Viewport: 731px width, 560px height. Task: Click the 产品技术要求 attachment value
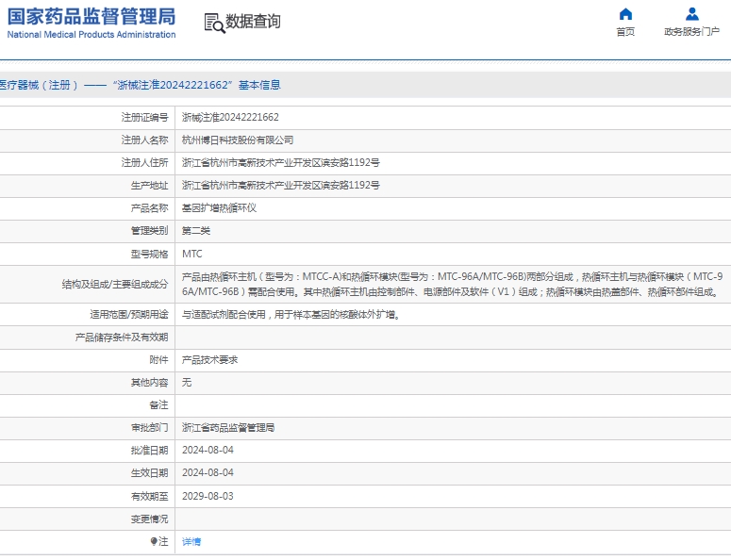tap(209, 360)
